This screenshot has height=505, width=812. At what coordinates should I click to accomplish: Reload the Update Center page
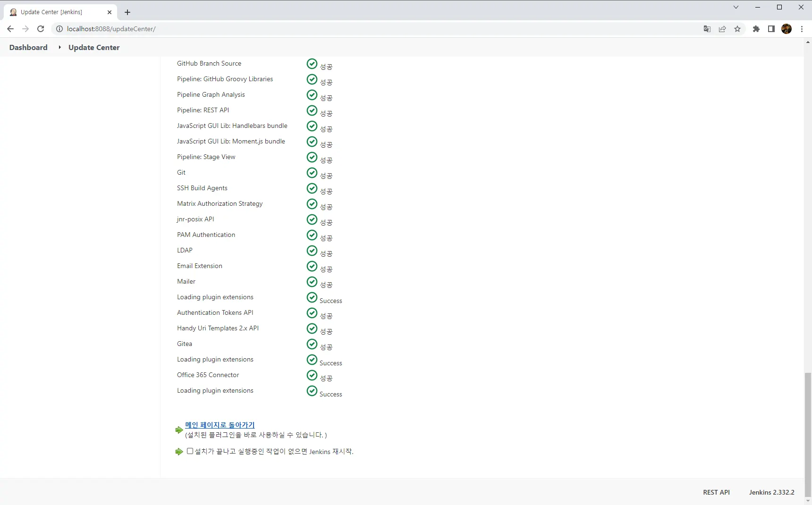(x=41, y=29)
